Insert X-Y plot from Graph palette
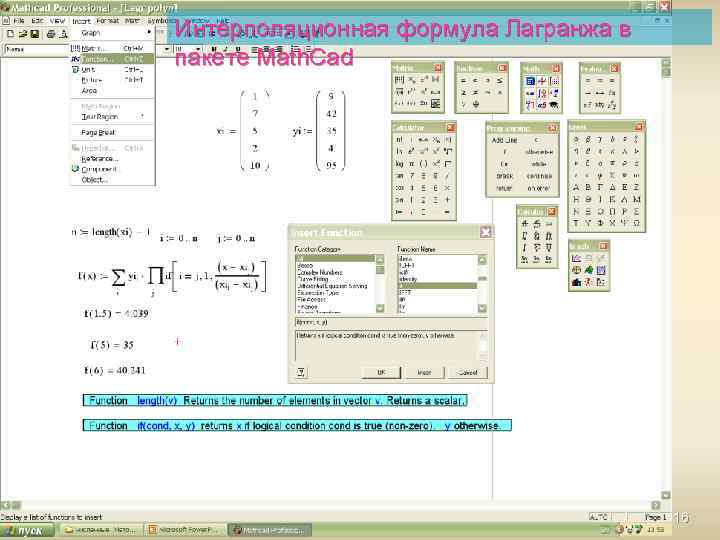The width and height of the screenshot is (720, 540). (x=576, y=259)
